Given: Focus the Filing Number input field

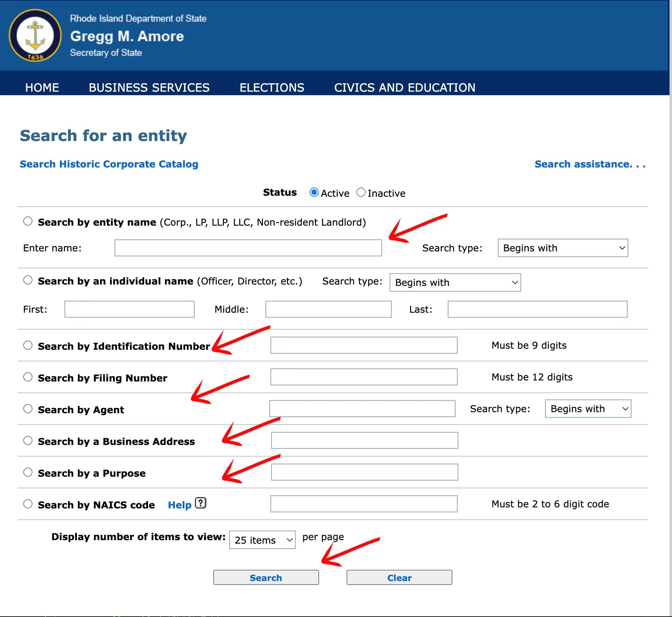Looking at the screenshot, I should click(x=364, y=377).
